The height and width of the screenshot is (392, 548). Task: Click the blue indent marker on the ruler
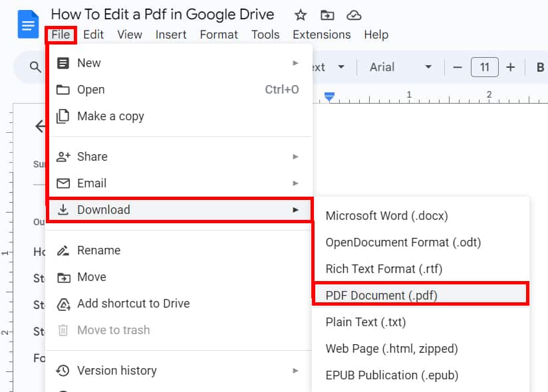(x=329, y=97)
